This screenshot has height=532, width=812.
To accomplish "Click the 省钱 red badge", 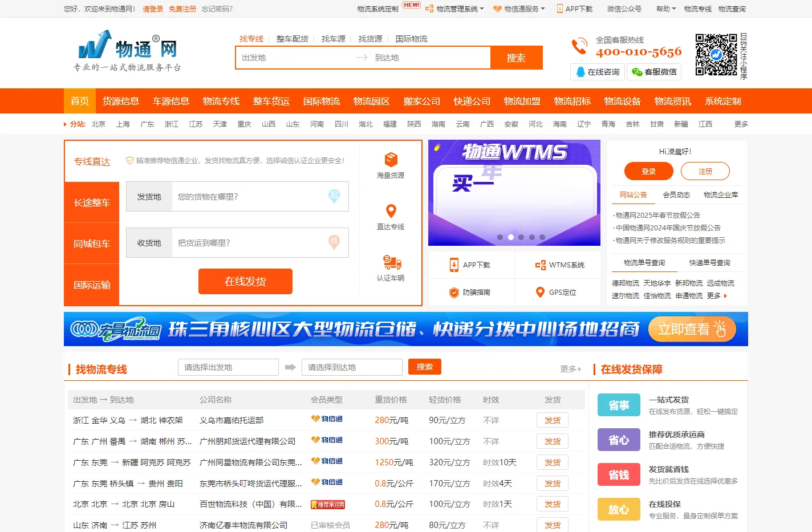I will [619, 475].
